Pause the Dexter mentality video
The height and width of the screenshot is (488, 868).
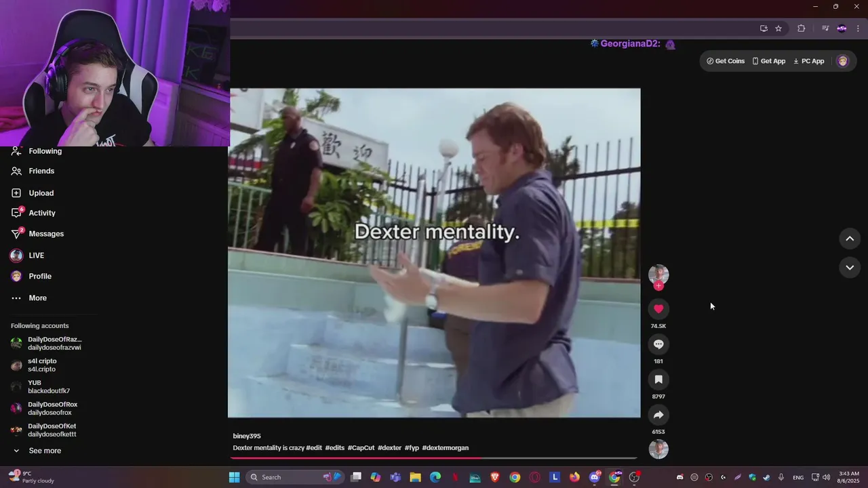pos(434,253)
